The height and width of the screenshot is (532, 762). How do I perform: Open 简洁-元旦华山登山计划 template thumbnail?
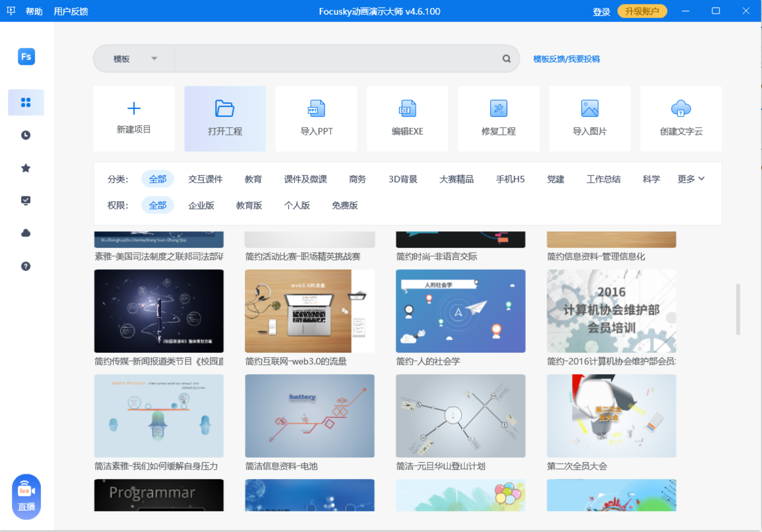pos(460,416)
